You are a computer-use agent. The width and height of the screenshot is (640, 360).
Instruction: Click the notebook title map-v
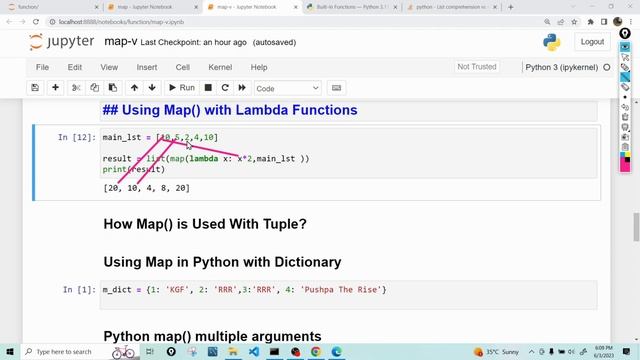click(121, 42)
